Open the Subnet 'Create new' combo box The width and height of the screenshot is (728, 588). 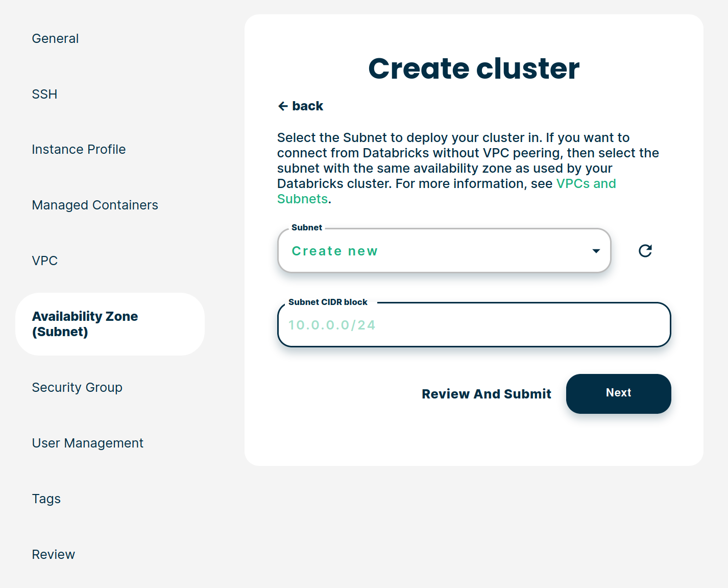[x=434, y=251]
